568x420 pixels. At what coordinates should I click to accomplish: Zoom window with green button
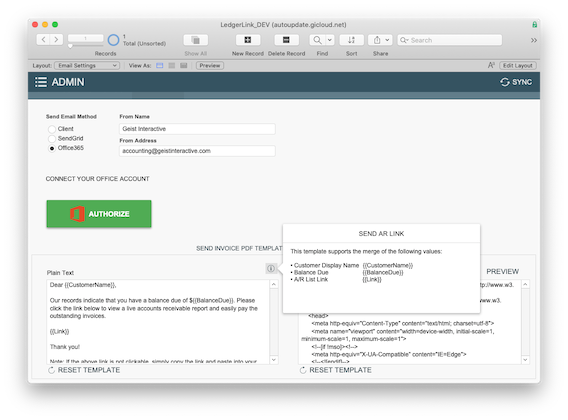[55, 24]
